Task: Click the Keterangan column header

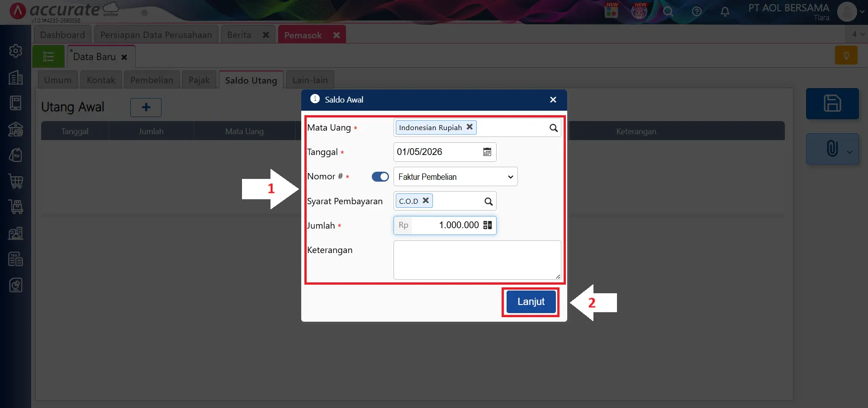Action: click(x=636, y=131)
